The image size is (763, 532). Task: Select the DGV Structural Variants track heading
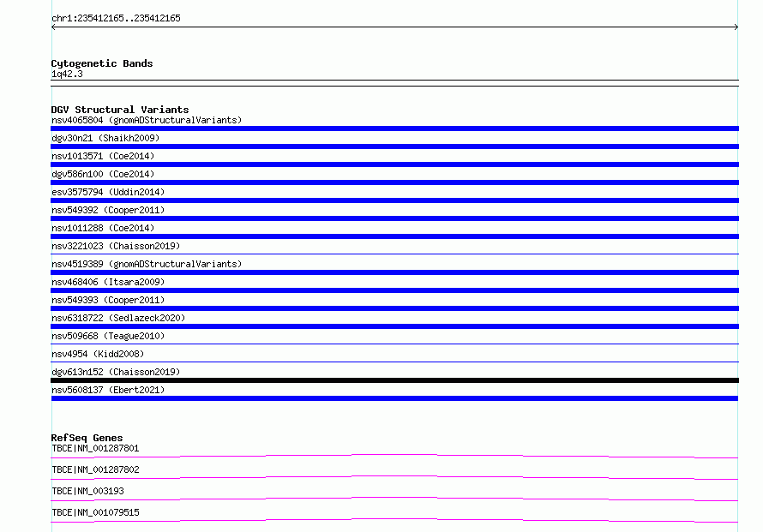click(x=120, y=110)
